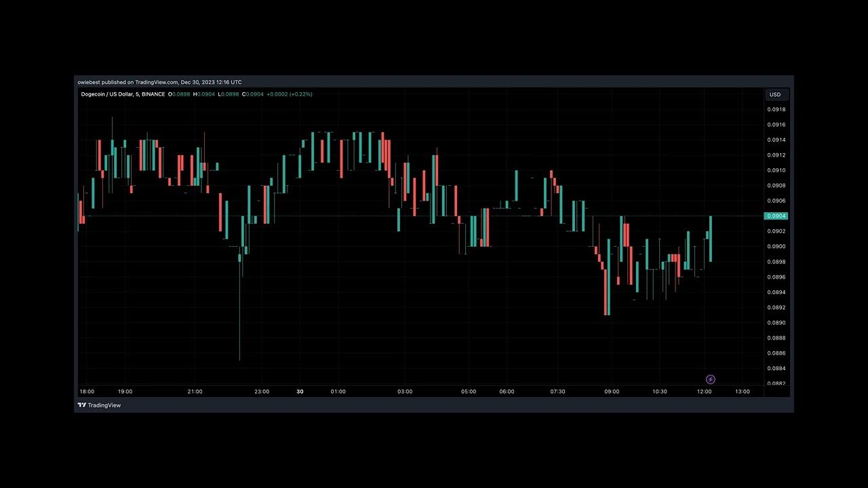Click the close value C0.0904 in legend
868x488 pixels.
tap(251, 94)
